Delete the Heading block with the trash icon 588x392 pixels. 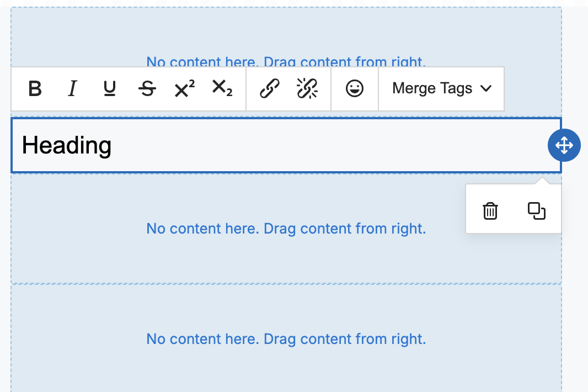[x=490, y=211]
